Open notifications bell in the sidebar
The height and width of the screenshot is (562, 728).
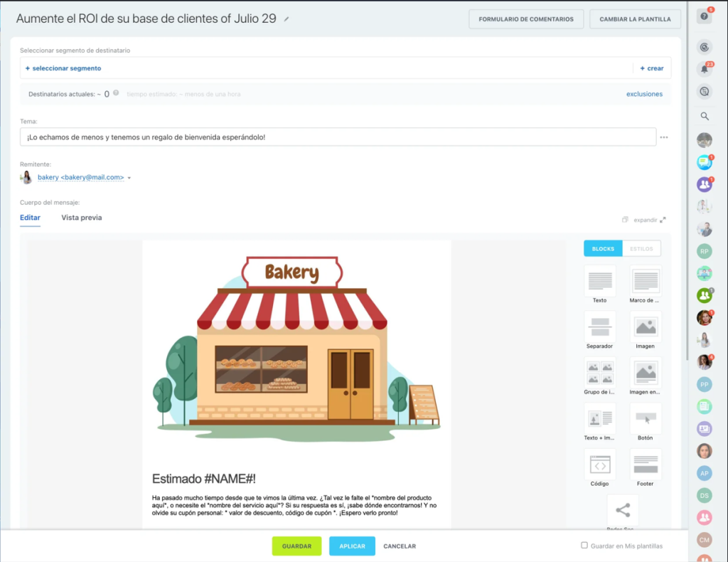pyautogui.click(x=705, y=69)
